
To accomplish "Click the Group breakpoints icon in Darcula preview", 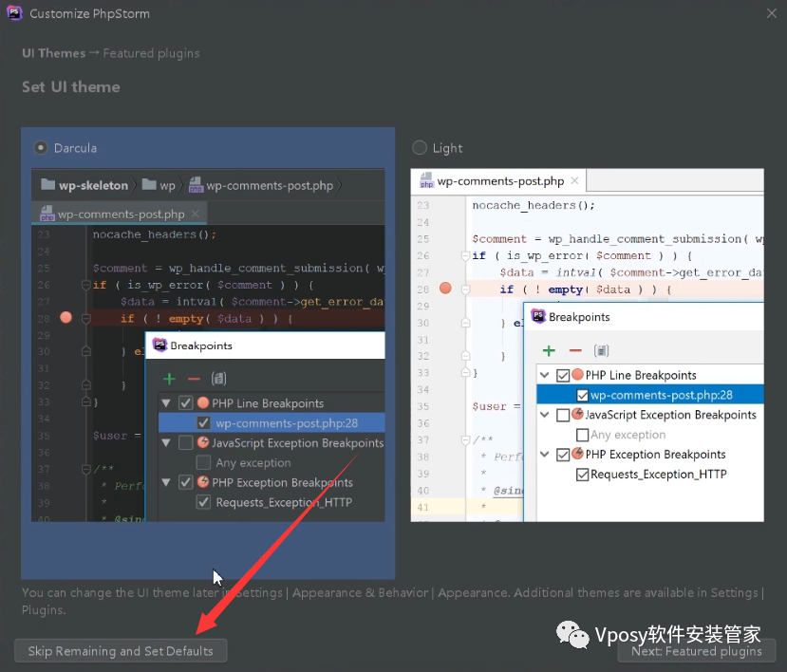I will point(219,379).
